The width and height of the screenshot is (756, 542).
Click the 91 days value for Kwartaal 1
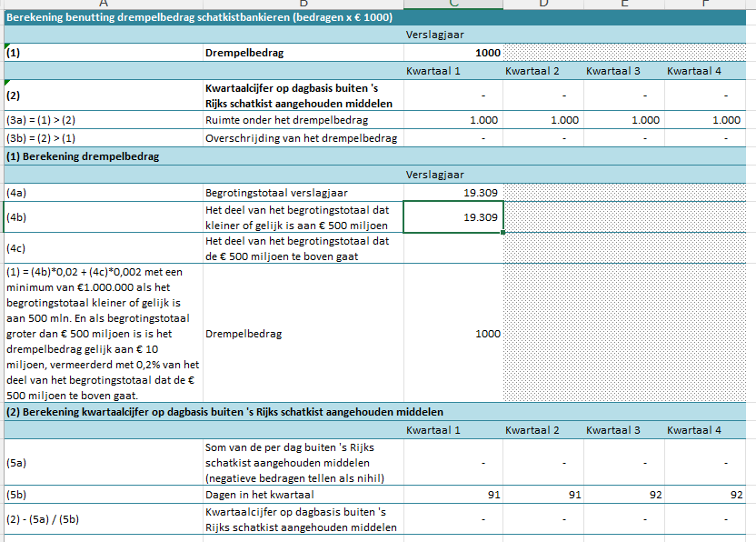coord(453,495)
